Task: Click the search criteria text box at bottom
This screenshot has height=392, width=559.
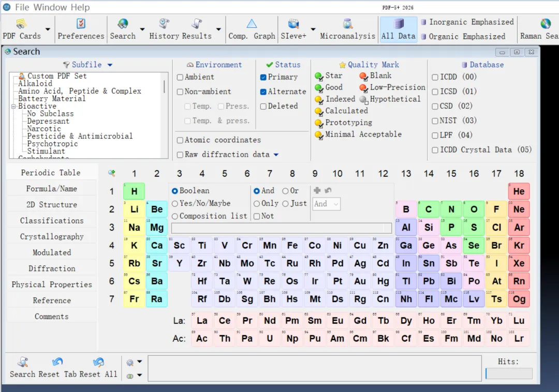Action: tap(315, 368)
